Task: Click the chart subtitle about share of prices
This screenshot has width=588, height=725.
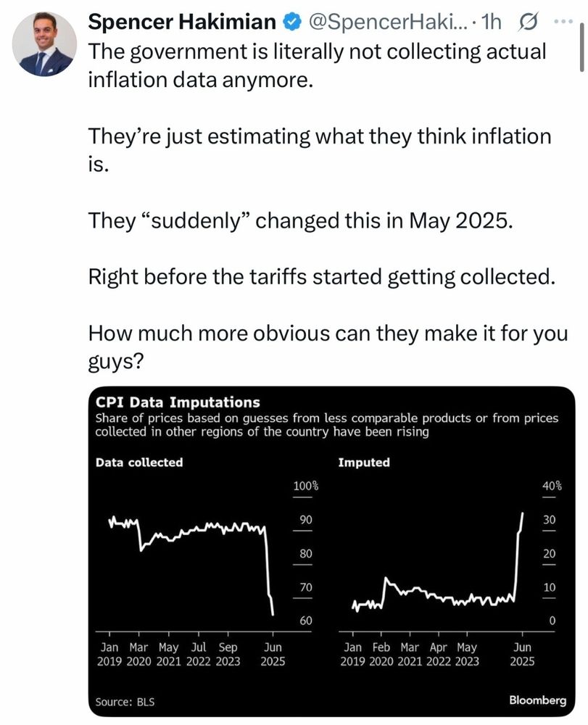Action: [327, 425]
